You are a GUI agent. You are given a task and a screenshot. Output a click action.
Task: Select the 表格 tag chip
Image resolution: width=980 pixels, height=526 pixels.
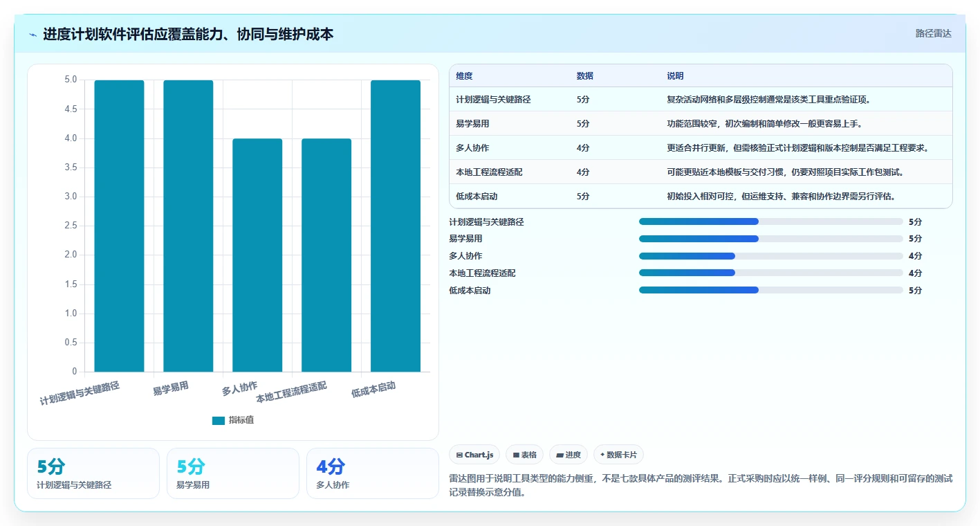pos(525,455)
